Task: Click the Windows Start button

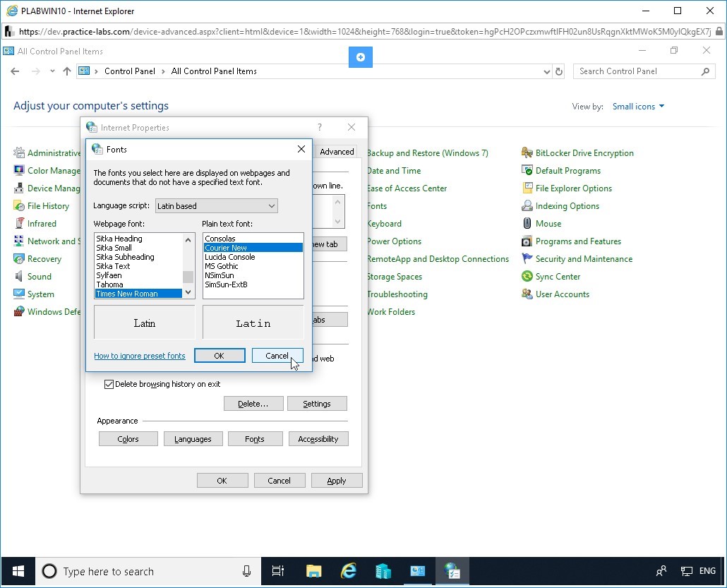Action: point(18,571)
